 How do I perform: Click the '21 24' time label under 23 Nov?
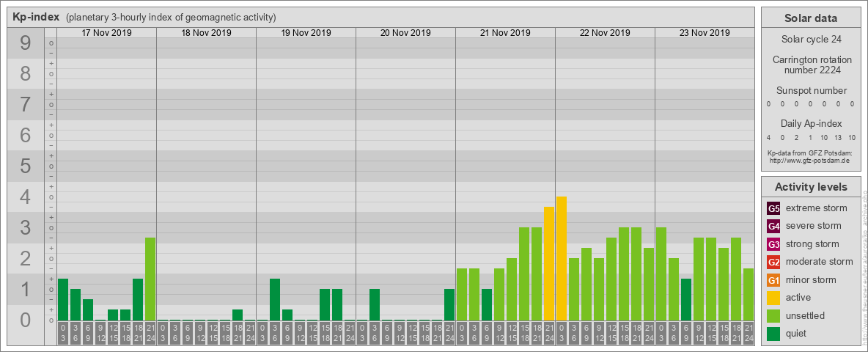[749, 333]
